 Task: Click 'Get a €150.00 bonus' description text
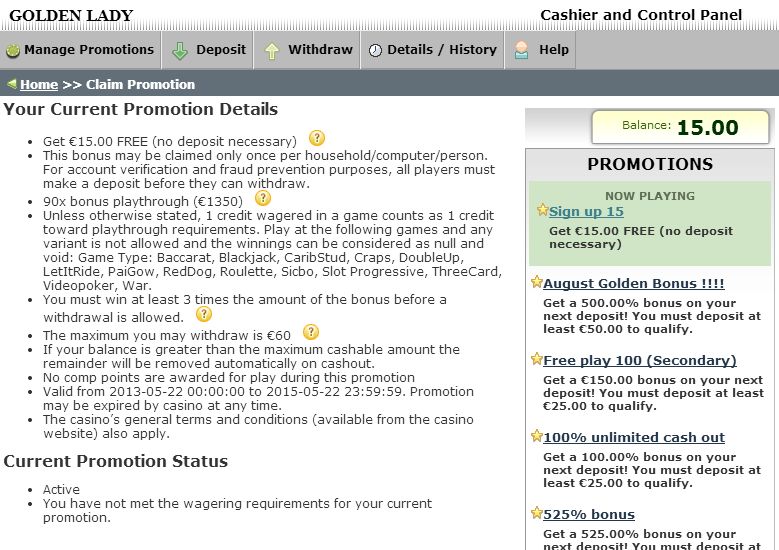click(653, 393)
